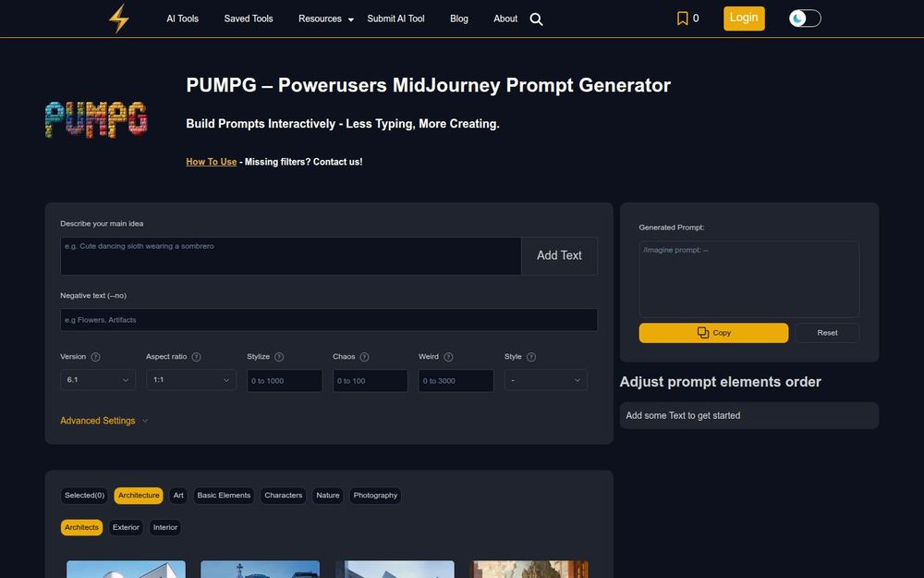Open the How To Use link
The height and width of the screenshot is (578, 924).
211,162
